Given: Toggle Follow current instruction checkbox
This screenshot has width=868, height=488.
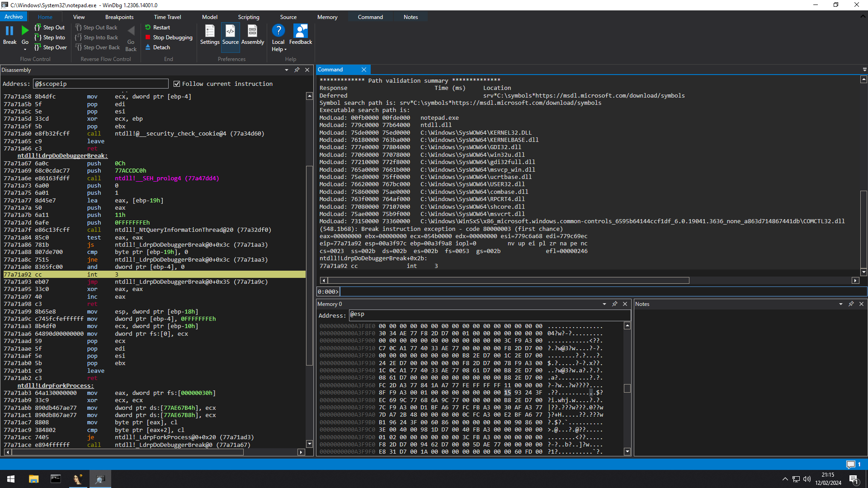Looking at the screenshot, I should (177, 84).
